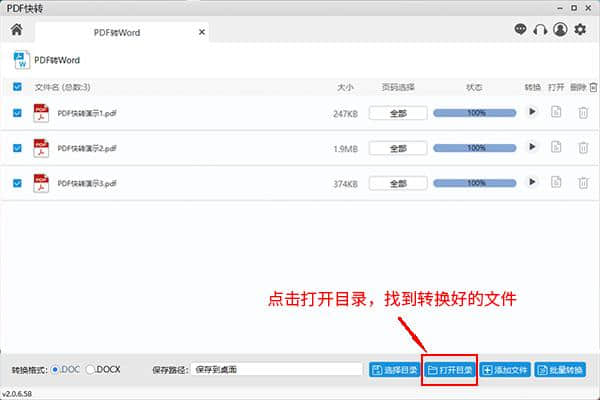Image resolution: width=600 pixels, height=400 pixels.
Task: Click the 打开目录 button
Action: [450, 370]
